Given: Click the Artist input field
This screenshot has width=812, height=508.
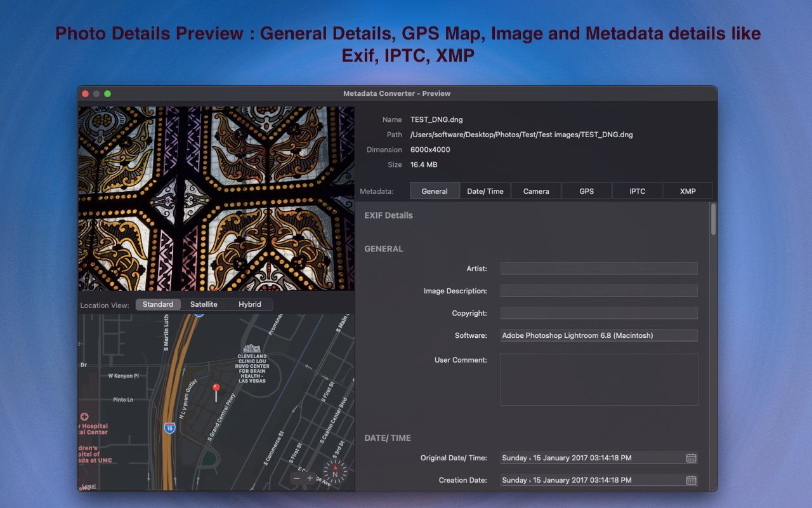Looking at the screenshot, I should pyautogui.click(x=599, y=269).
